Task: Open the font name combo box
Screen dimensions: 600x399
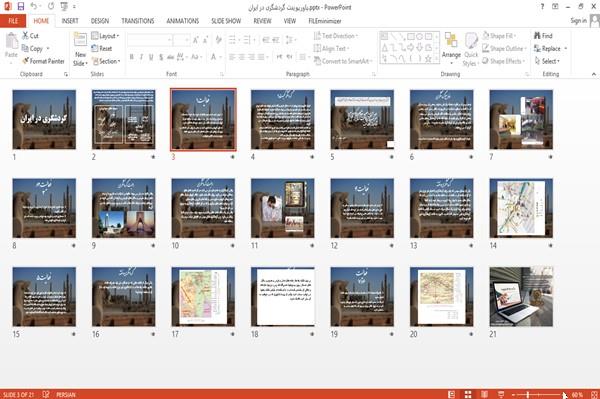Action: pyautogui.click(x=149, y=39)
